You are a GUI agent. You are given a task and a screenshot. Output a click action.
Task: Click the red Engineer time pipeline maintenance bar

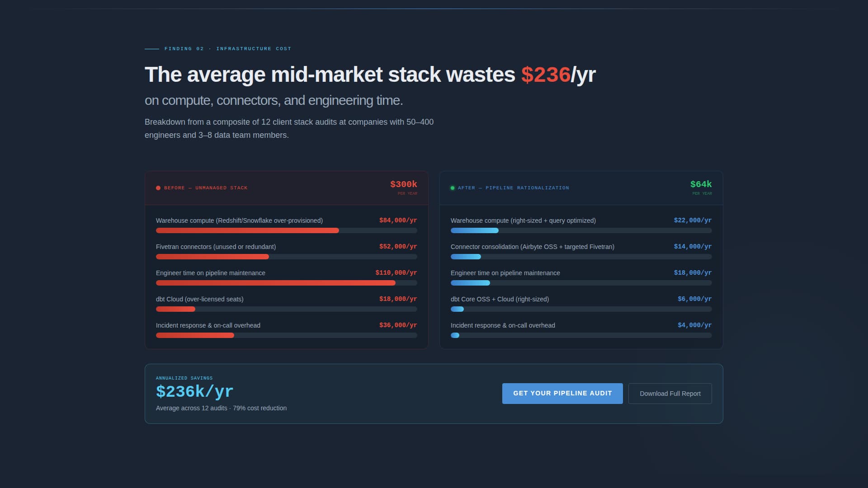276,283
